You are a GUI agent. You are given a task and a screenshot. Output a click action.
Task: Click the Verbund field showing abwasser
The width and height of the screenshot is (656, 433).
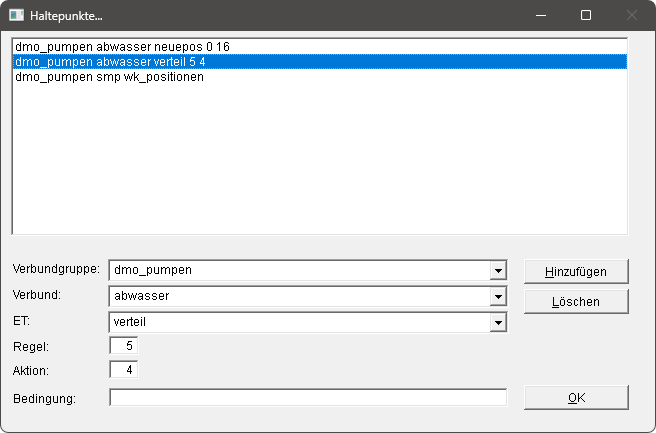coord(298,297)
